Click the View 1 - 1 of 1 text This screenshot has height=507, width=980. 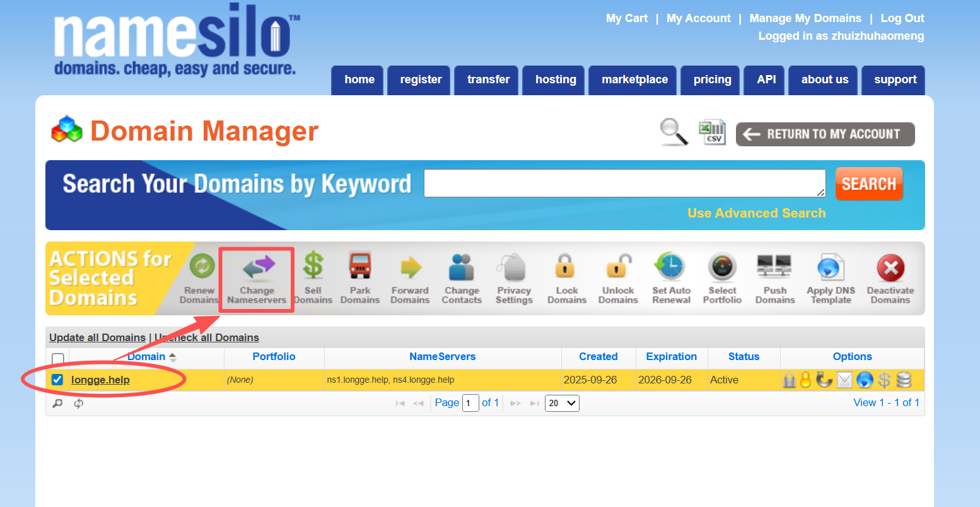click(x=886, y=402)
